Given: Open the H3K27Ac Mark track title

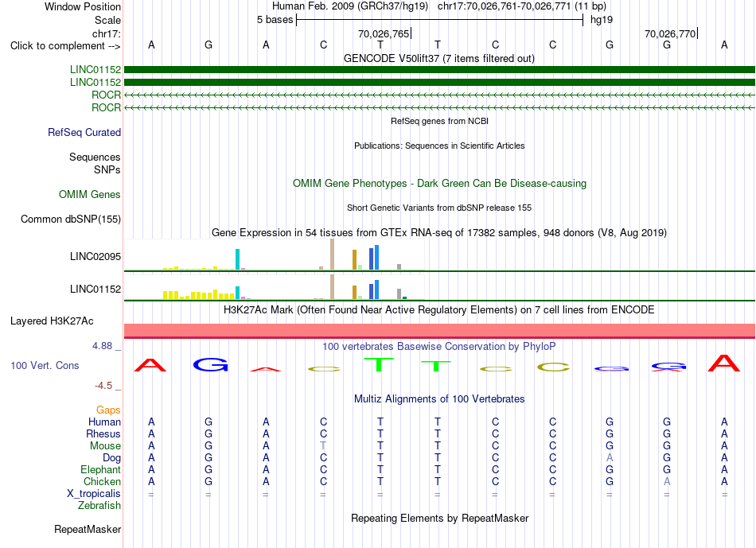Looking at the screenshot, I should [x=439, y=309].
